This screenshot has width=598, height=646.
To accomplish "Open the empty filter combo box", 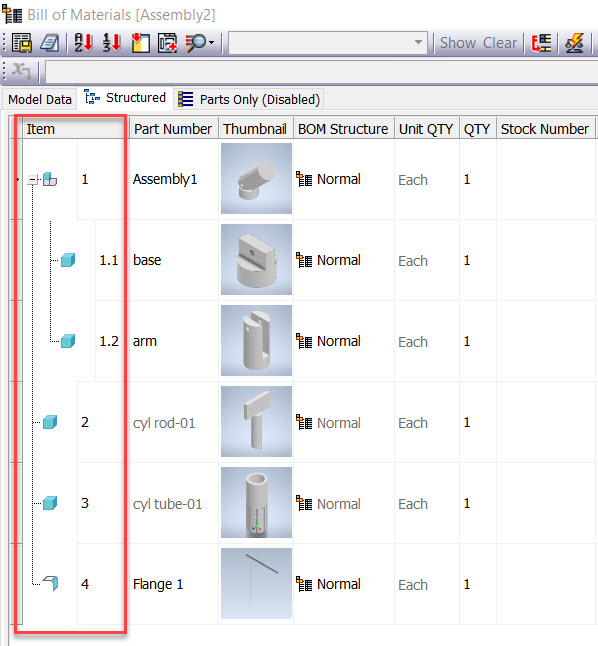I will (x=328, y=43).
